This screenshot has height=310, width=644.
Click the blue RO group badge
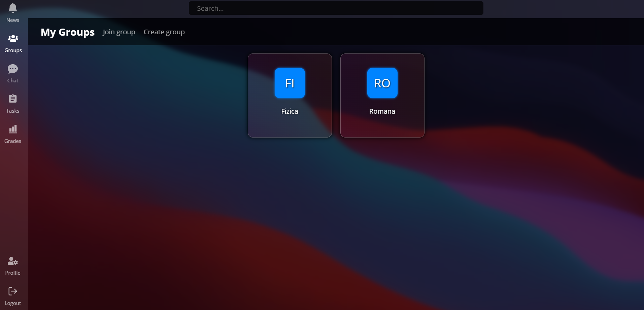click(x=382, y=83)
